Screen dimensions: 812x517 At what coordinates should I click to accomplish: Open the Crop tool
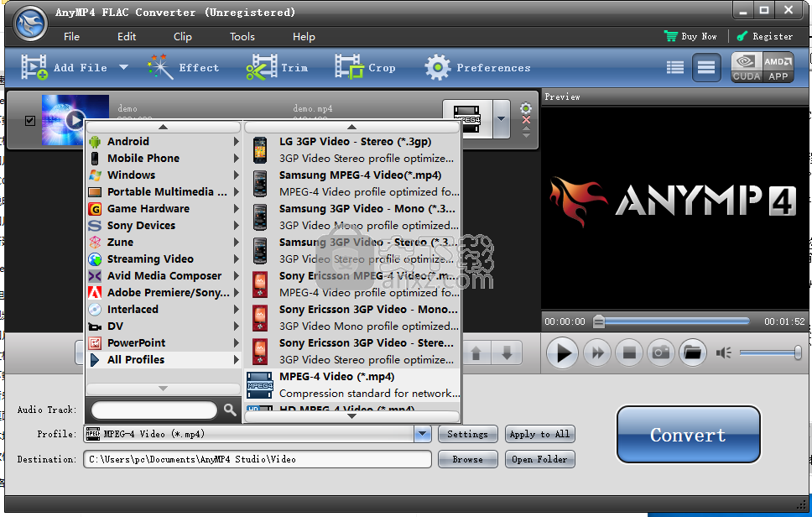(x=365, y=67)
